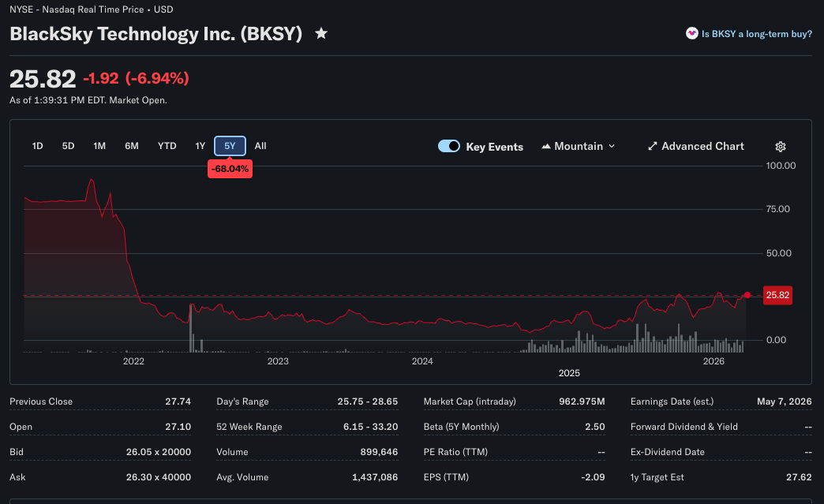Click the 2022 label on chart axis
Screen dimensions: 824x504
[133, 361]
